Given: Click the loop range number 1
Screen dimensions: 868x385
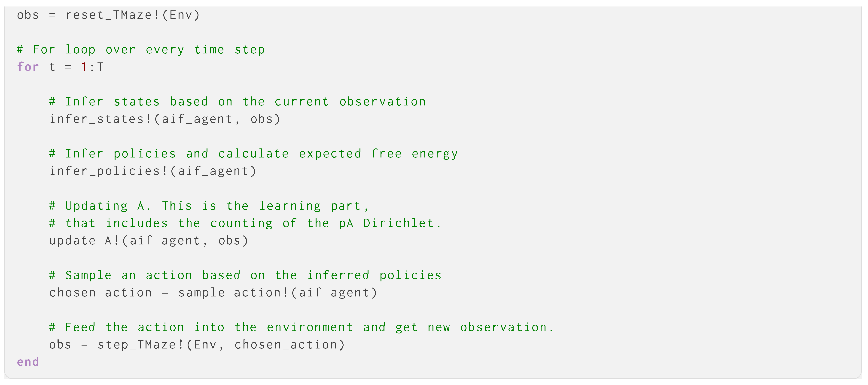Looking at the screenshot, I should coord(84,67).
